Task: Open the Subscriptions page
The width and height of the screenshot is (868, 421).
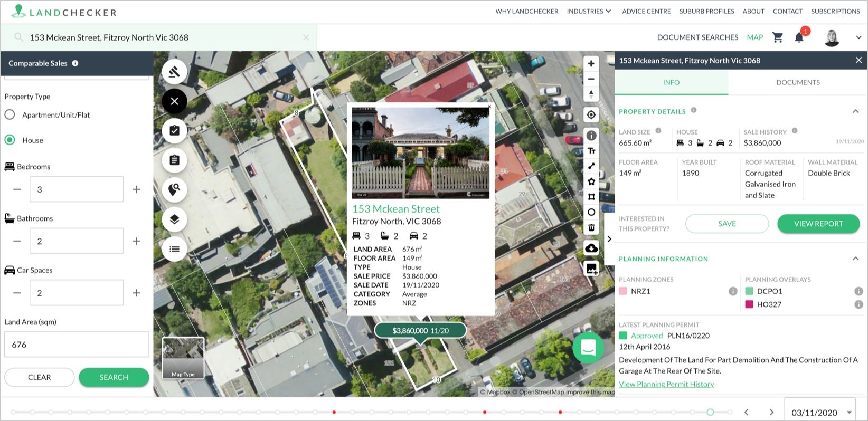Action: click(x=835, y=11)
